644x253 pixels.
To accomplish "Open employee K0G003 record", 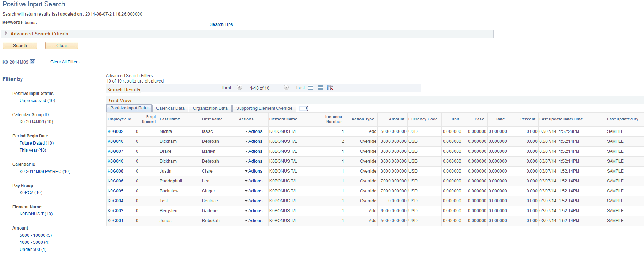I will click(116, 211).
